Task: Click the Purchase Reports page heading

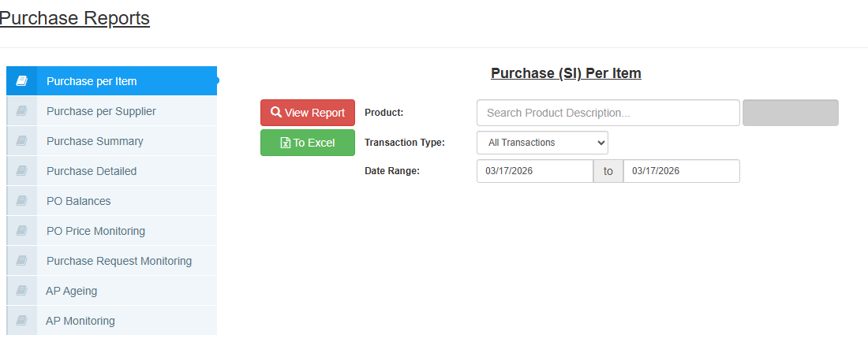Action: (75, 18)
